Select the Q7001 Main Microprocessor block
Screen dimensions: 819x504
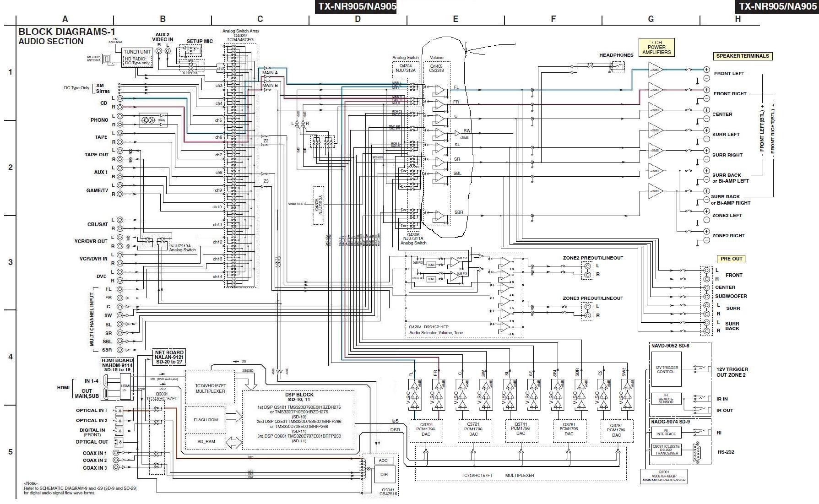(x=663, y=476)
